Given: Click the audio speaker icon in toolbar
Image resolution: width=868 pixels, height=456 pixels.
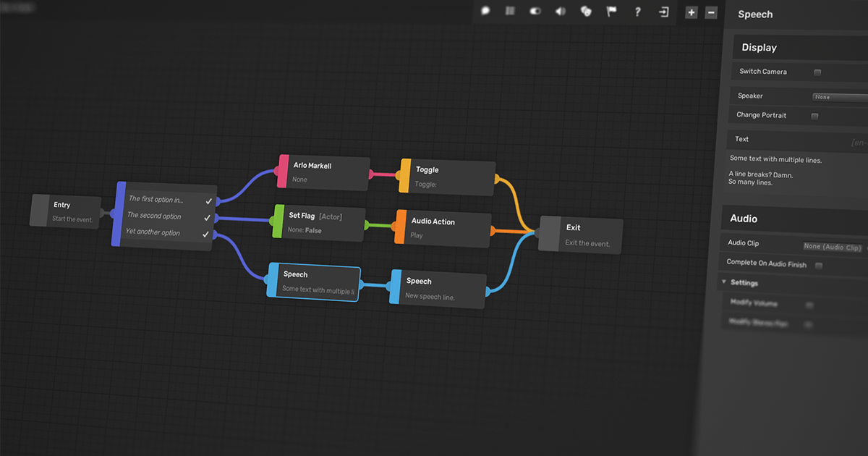Looking at the screenshot, I should coord(560,12).
